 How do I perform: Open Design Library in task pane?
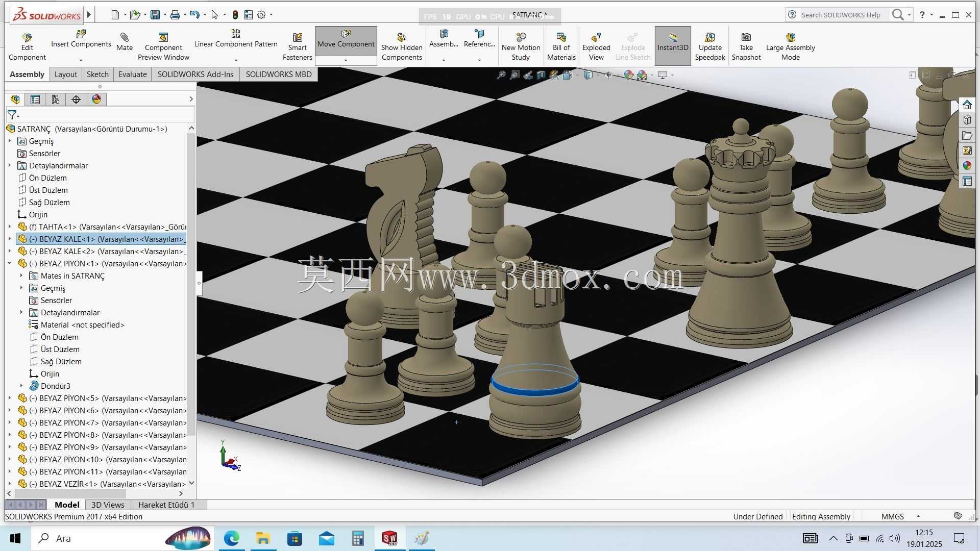pyautogui.click(x=967, y=120)
